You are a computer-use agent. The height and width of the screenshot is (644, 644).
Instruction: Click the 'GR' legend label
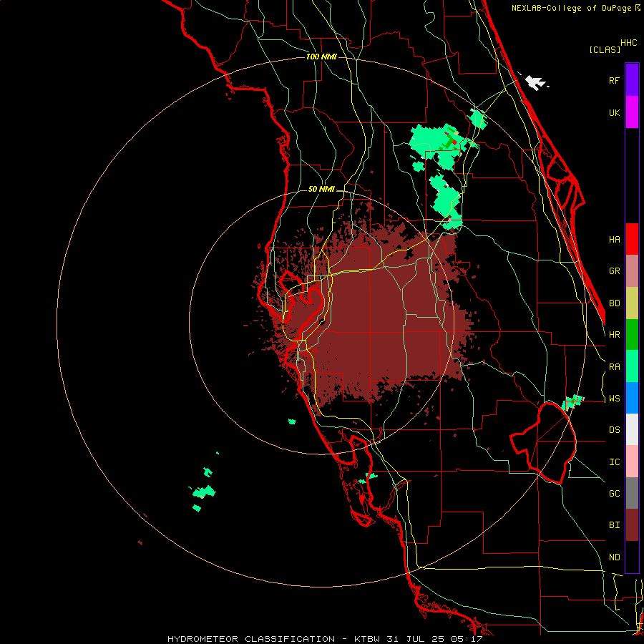[x=614, y=271]
